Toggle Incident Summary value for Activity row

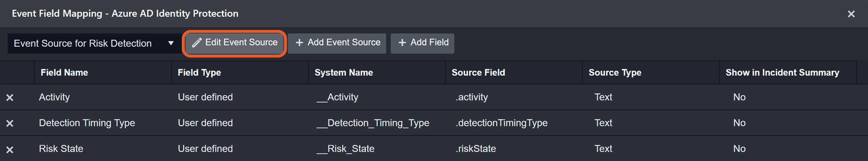point(739,97)
